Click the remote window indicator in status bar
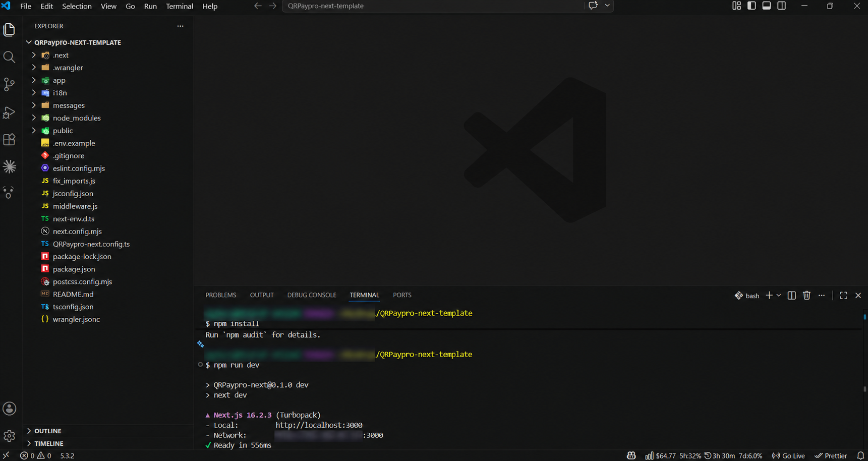Screen dimensions: 868x461 pyautogui.click(x=6, y=455)
